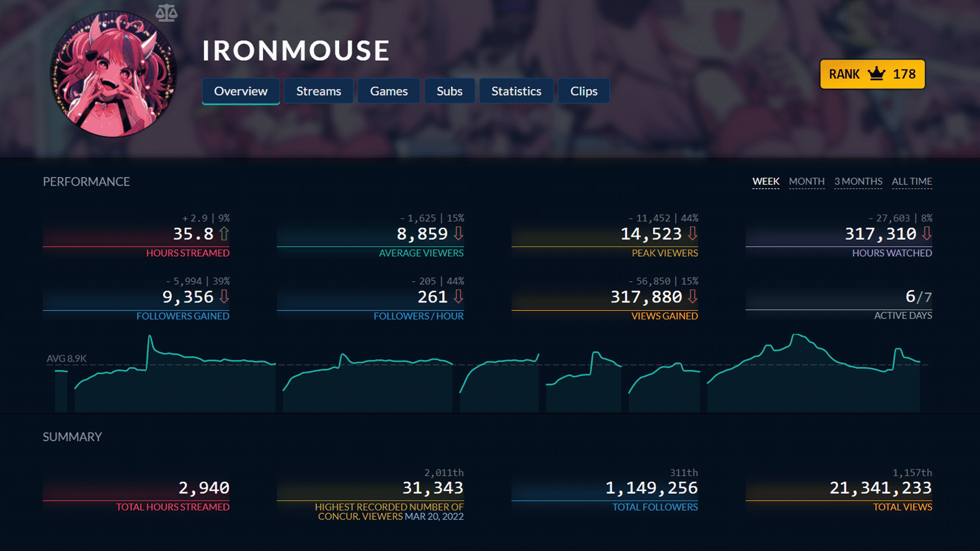
Task: Click the ACTIVE DAYS label
Action: point(903,316)
